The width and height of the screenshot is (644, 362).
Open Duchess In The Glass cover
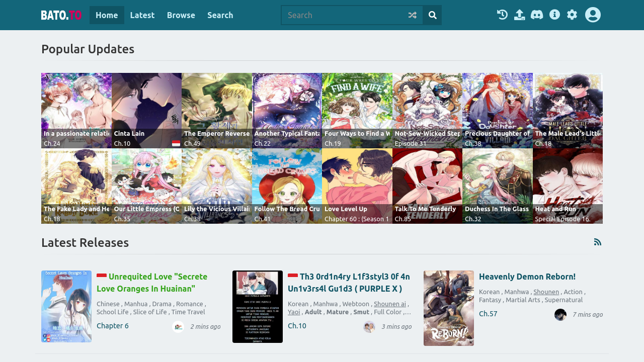[498, 186]
